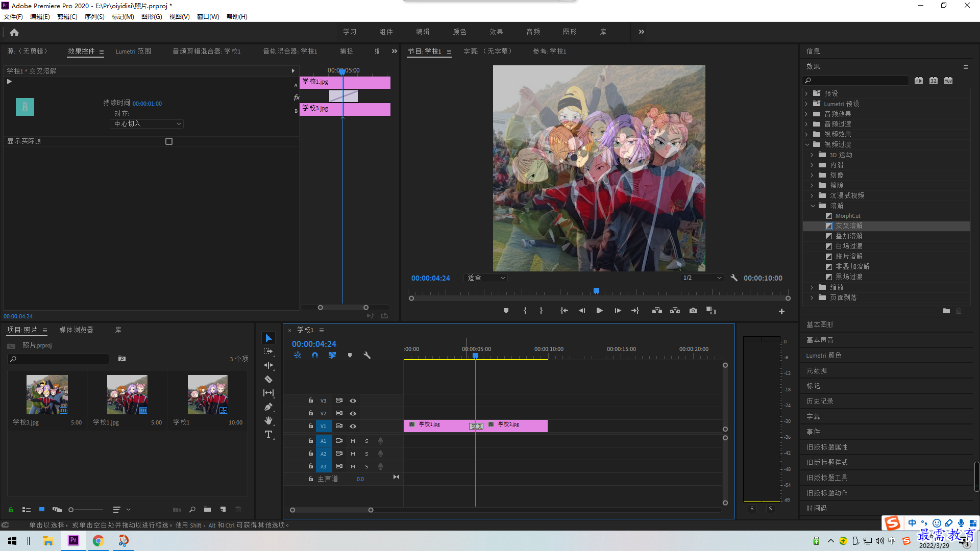980x551 pixels.
Task: Expand the 预设 effects folder
Action: 806,93
